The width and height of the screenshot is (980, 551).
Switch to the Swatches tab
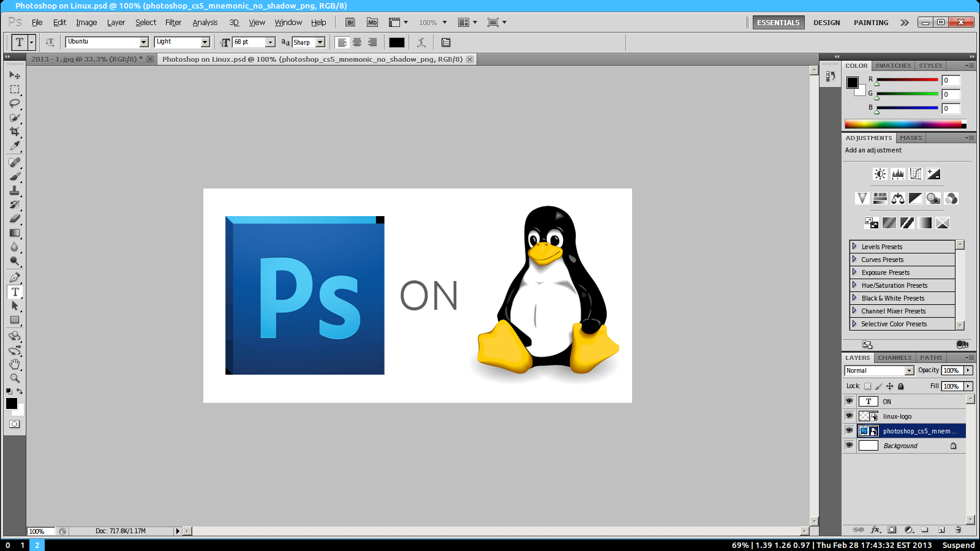(893, 66)
